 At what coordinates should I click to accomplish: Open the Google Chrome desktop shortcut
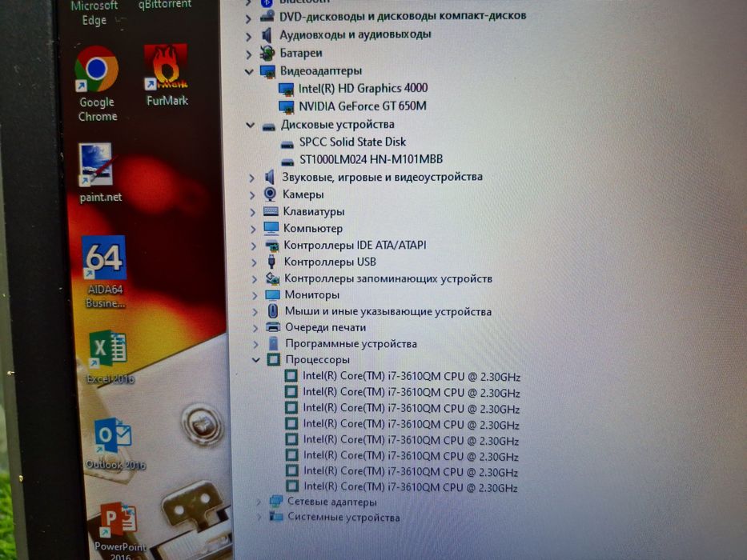[97, 84]
